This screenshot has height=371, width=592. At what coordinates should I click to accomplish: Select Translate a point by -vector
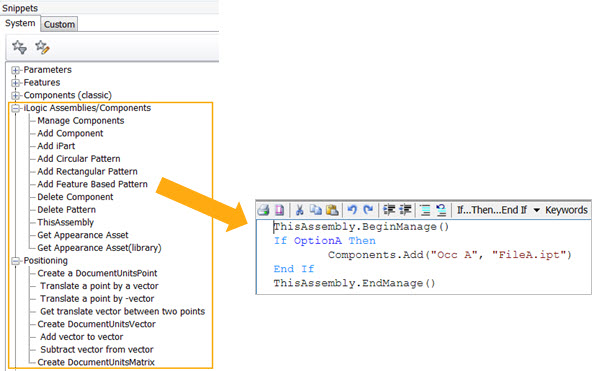point(97,299)
